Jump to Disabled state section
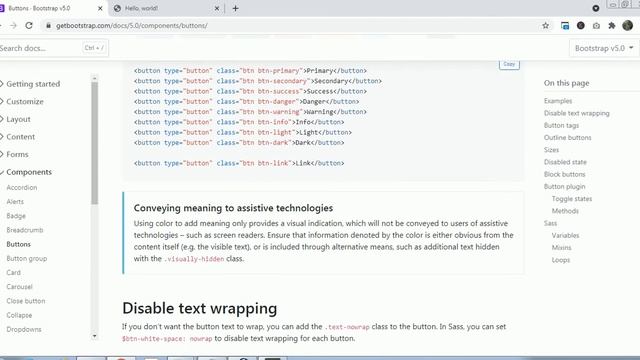Screen dimensions: 640x360 565,162
